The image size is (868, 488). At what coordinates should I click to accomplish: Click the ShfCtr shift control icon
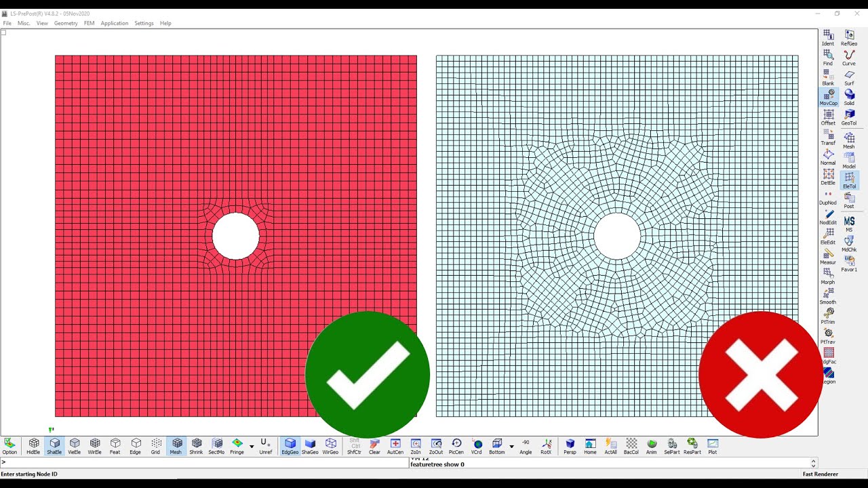pyautogui.click(x=354, y=446)
